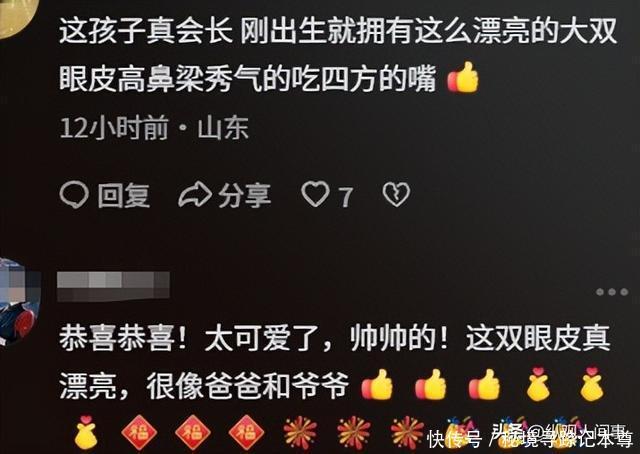640x454 pixels.
Task: Click the 回复 reply label
Action: [x=124, y=195]
